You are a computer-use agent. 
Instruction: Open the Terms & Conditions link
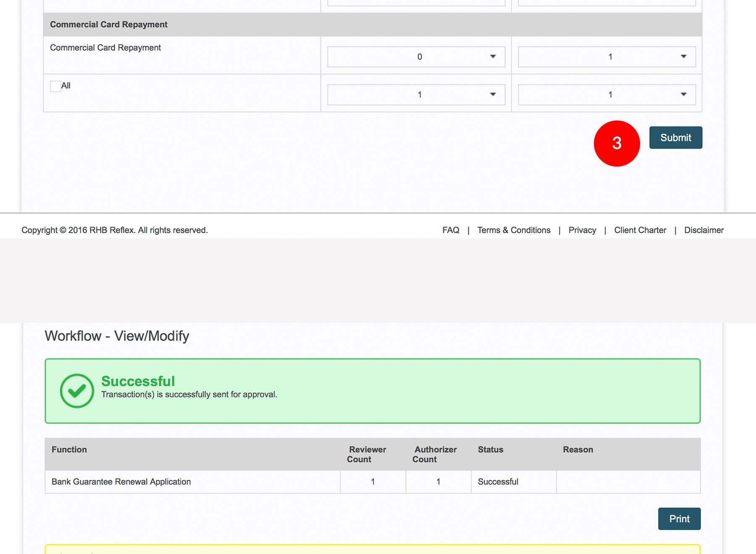tap(513, 230)
